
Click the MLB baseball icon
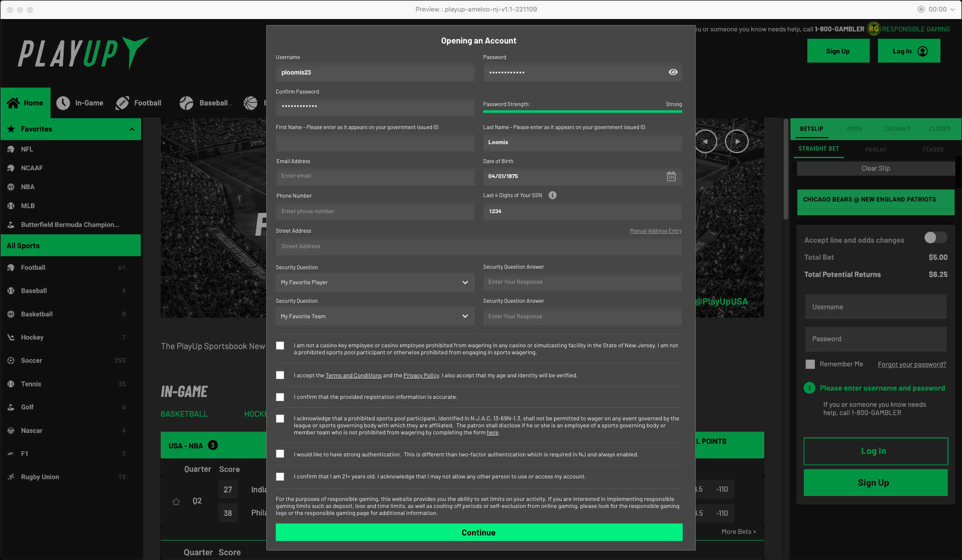(x=11, y=206)
